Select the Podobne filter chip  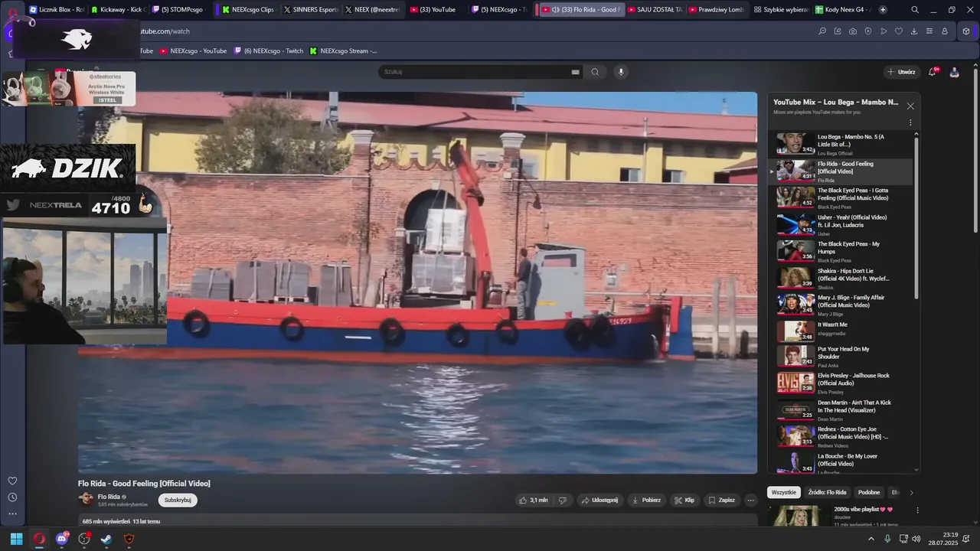869,492
